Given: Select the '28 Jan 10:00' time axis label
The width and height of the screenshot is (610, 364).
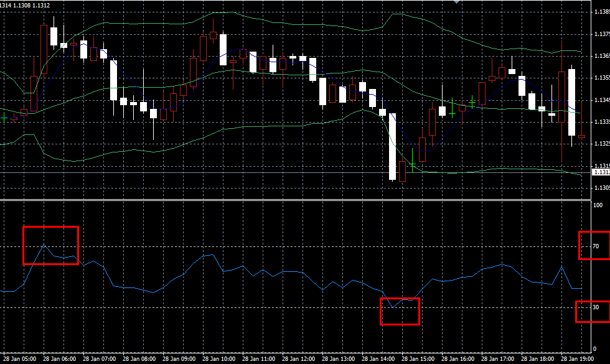Looking at the screenshot, I should point(219,358).
